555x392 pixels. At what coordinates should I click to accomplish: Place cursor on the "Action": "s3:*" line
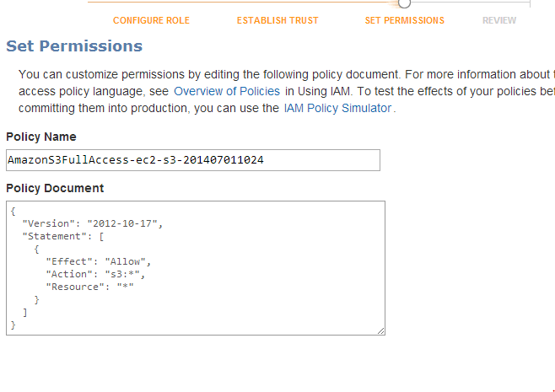tap(95, 274)
